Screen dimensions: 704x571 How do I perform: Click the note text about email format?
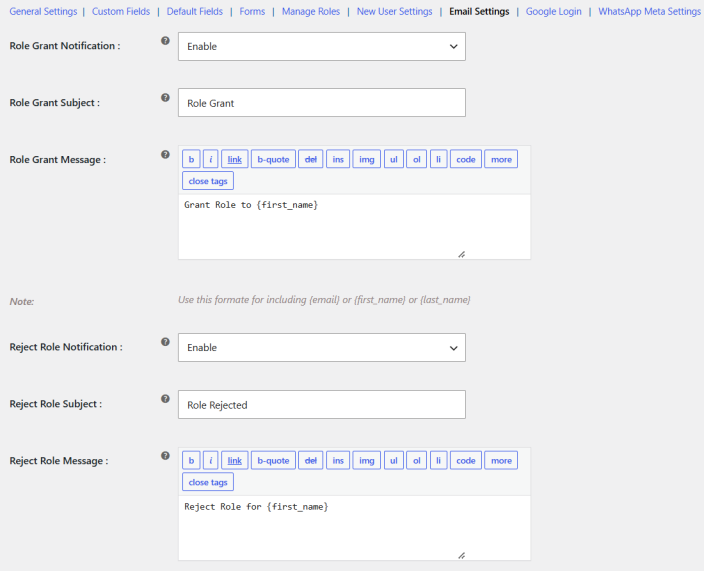point(324,299)
